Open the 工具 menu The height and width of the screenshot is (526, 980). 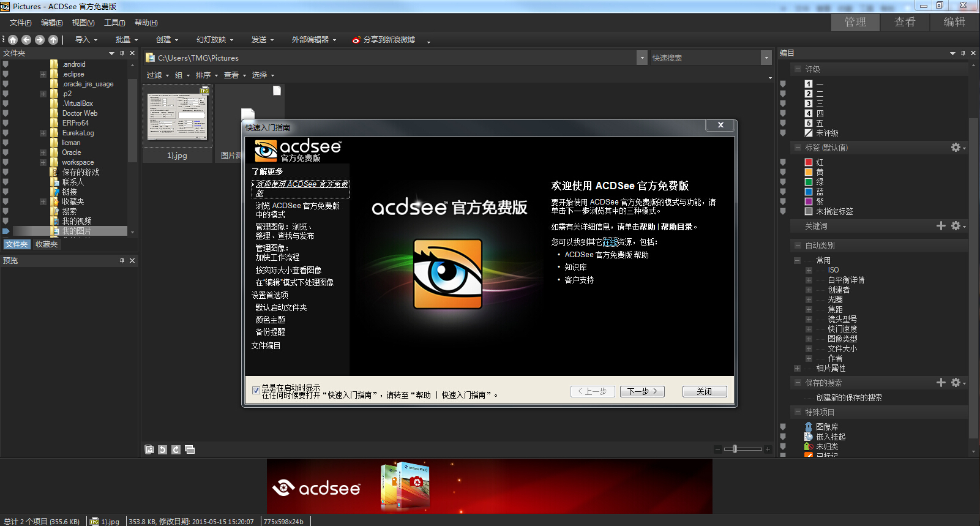pyautogui.click(x=114, y=23)
